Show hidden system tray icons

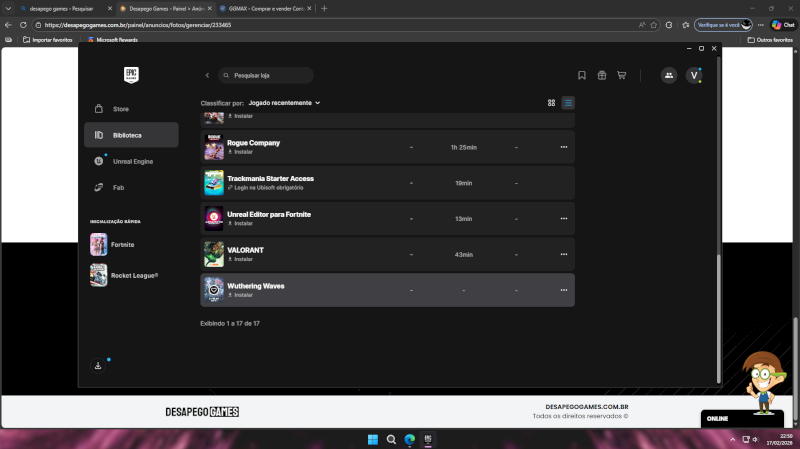point(733,439)
